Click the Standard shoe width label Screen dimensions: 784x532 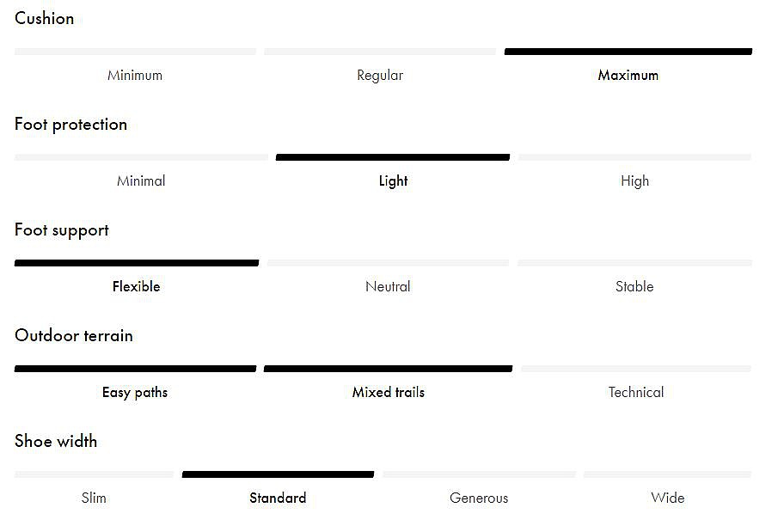click(x=278, y=498)
